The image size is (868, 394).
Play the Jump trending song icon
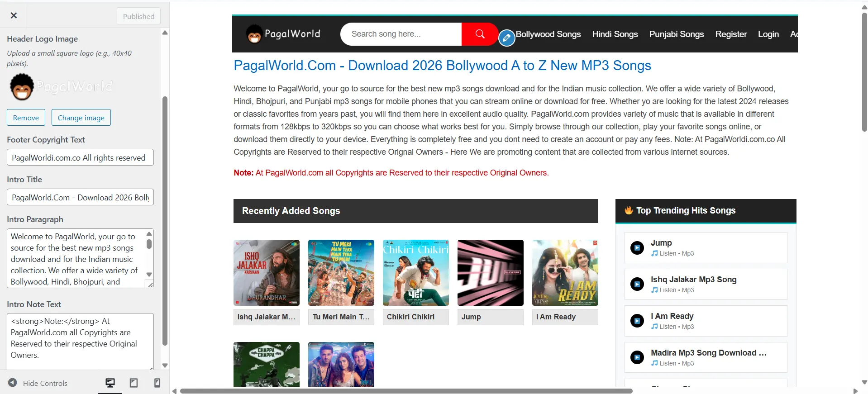(x=637, y=248)
